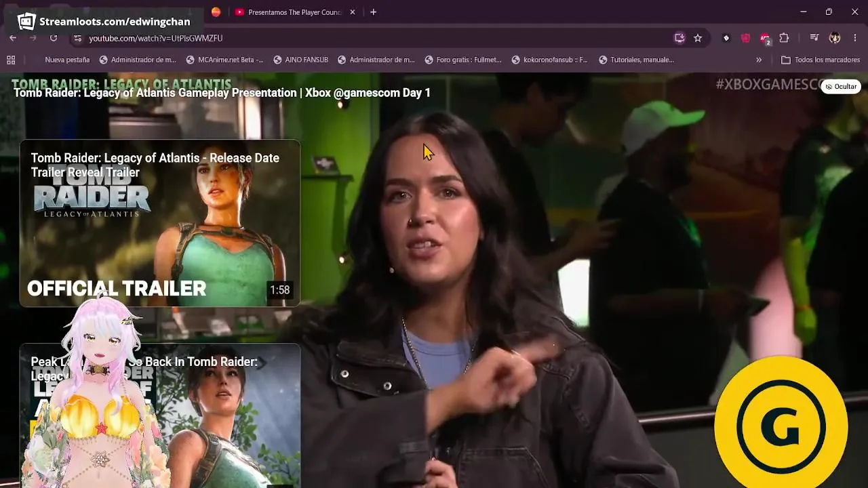This screenshot has height=488, width=868.
Task: Go back to the previous page
Action: pos(13,38)
